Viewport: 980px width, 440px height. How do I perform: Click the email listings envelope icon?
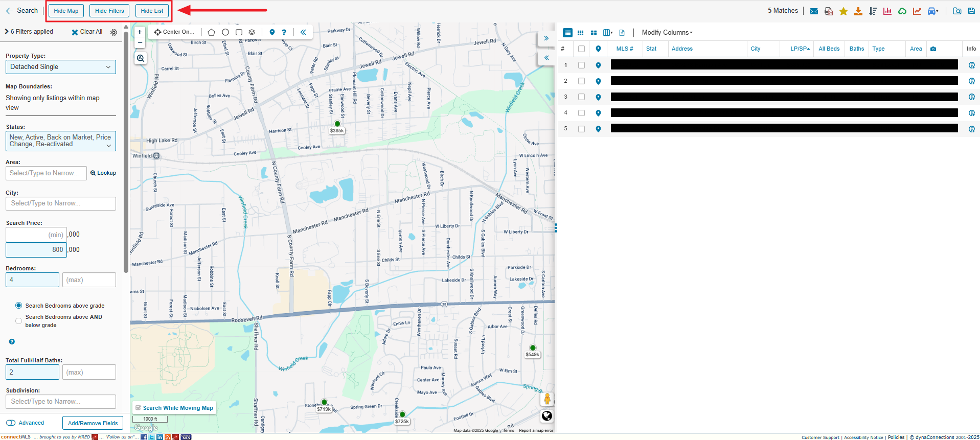[x=814, y=11]
